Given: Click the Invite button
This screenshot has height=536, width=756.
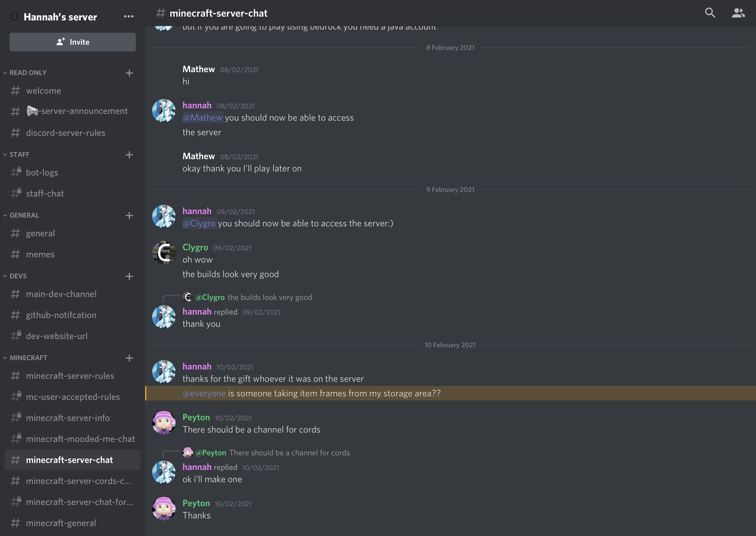Looking at the screenshot, I should [x=73, y=42].
